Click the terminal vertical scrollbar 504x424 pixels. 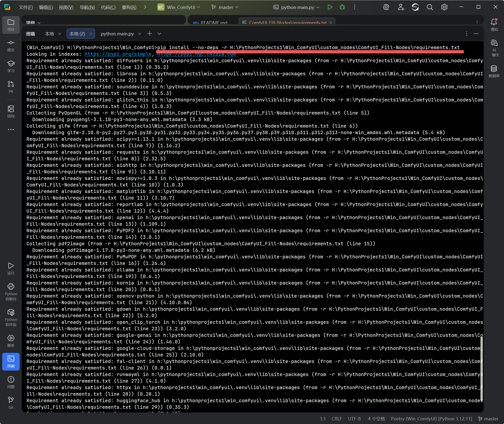pyautogui.click(x=481, y=369)
